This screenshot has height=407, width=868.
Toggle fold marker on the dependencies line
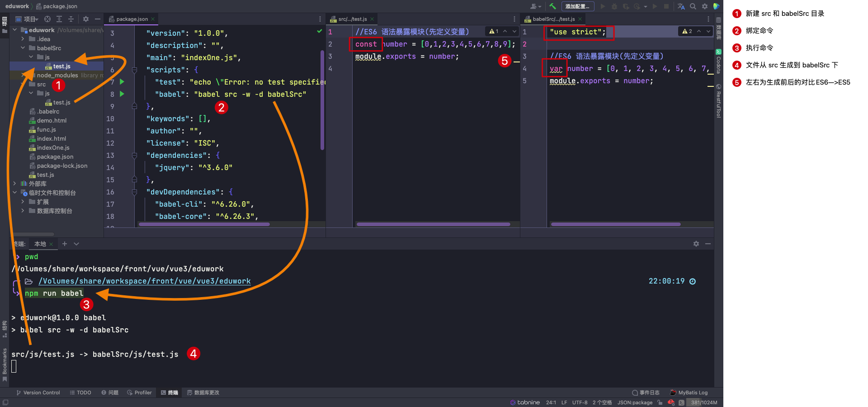click(x=134, y=156)
